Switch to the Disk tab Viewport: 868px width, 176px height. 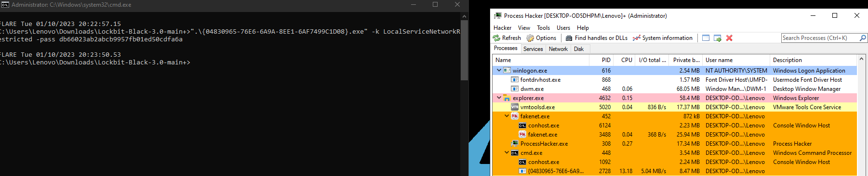pos(579,49)
